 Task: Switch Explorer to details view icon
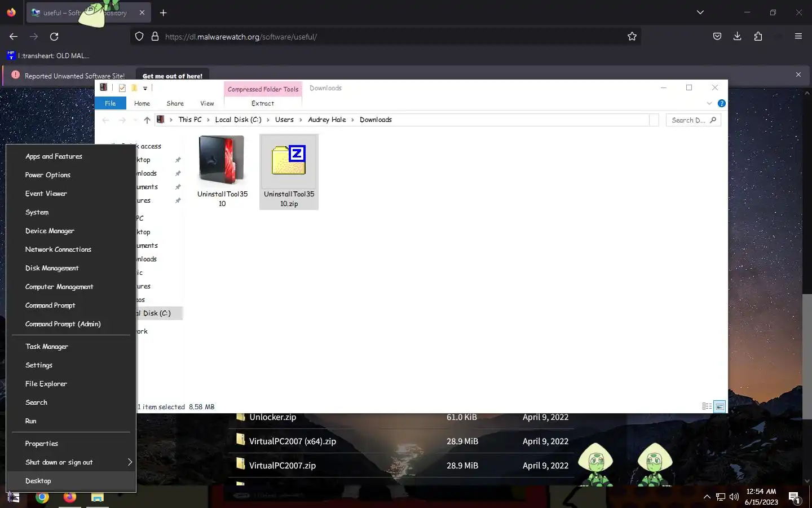[x=707, y=406]
